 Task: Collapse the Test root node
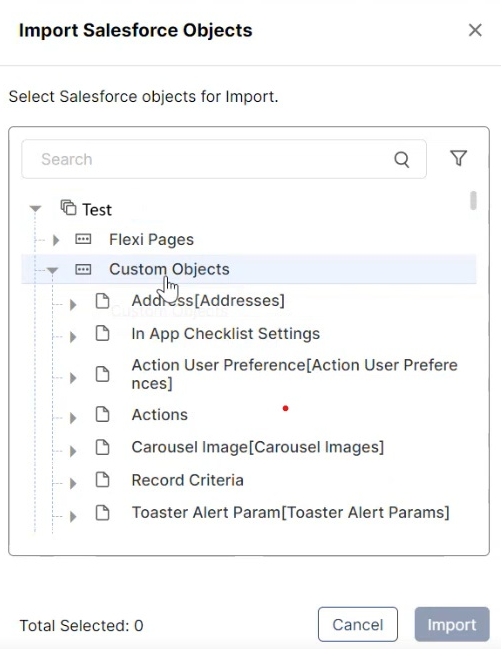pos(36,209)
